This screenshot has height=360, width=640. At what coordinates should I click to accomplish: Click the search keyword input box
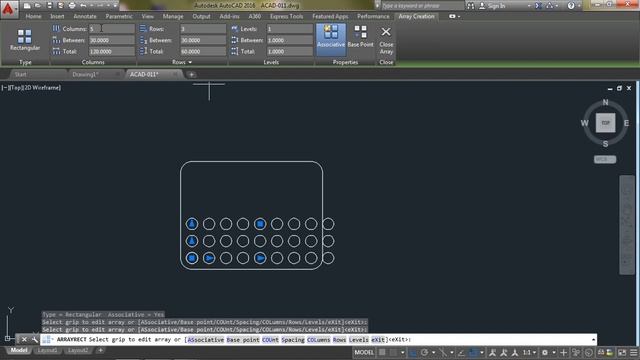coord(422,6)
